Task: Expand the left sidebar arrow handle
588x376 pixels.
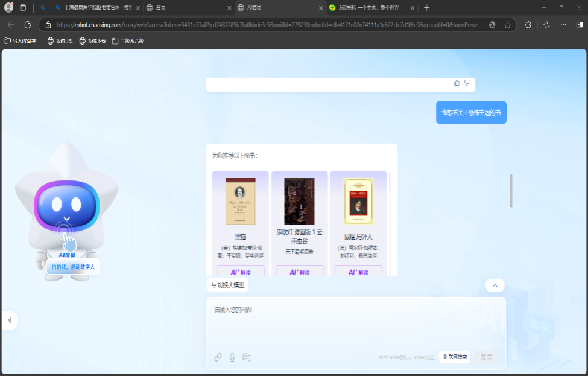Action: pyautogui.click(x=10, y=320)
